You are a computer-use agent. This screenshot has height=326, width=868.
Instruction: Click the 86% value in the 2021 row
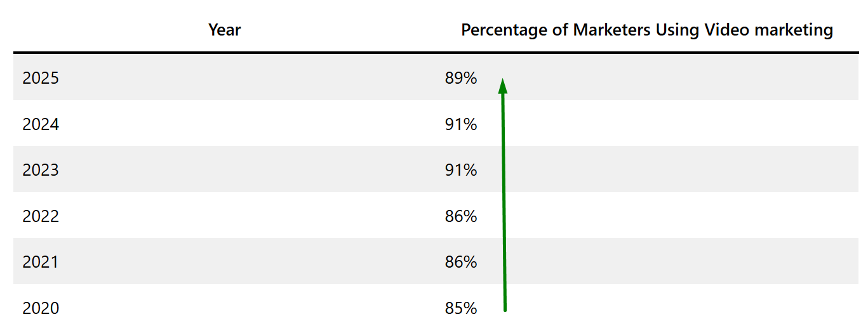click(461, 263)
